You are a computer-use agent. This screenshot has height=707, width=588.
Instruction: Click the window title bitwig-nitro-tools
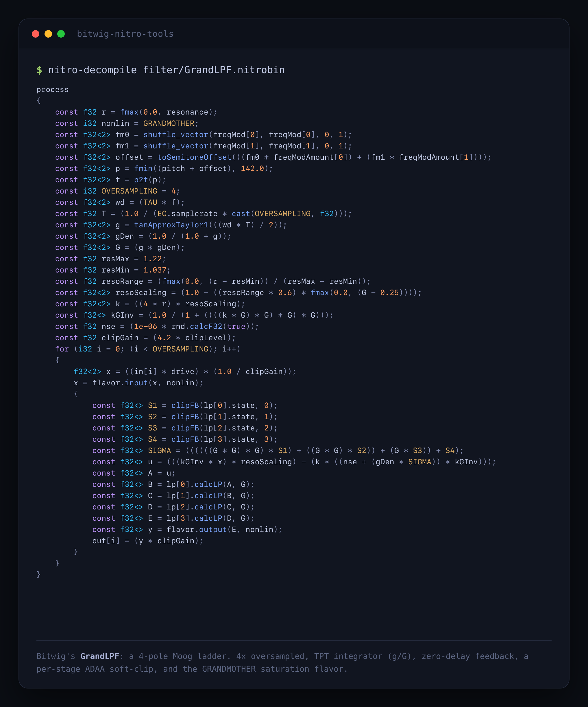(125, 34)
